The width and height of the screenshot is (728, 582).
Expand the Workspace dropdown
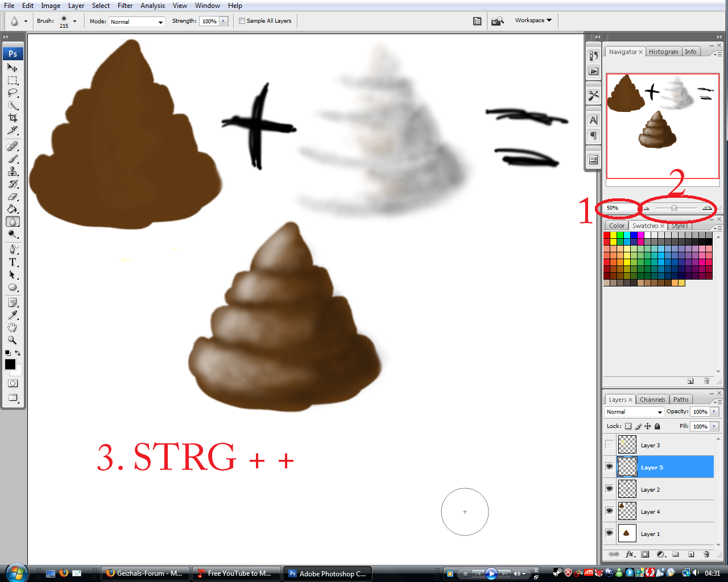[533, 20]
